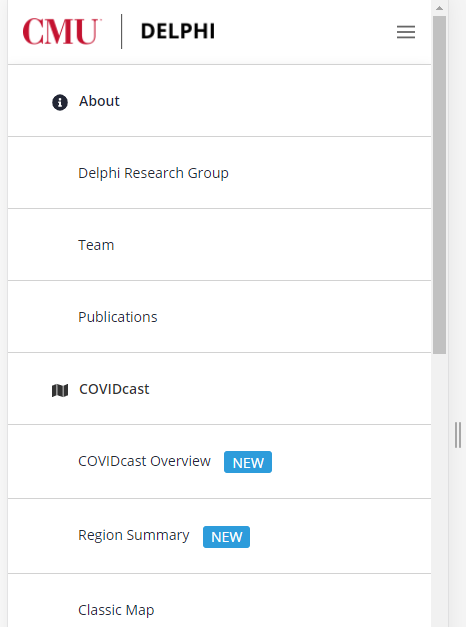Screen dimensions: 466x627
Task: Open the Region Summary item
Action: point(219,536)
